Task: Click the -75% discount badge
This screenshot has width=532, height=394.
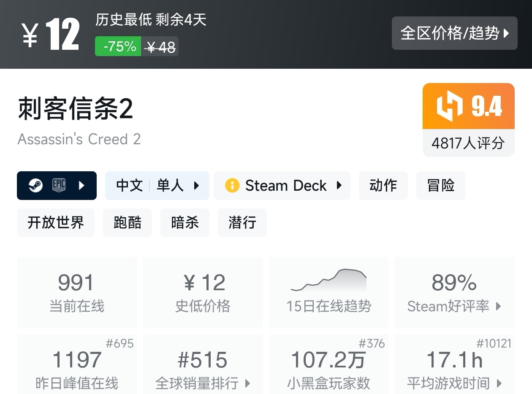Action: point(118,46)
